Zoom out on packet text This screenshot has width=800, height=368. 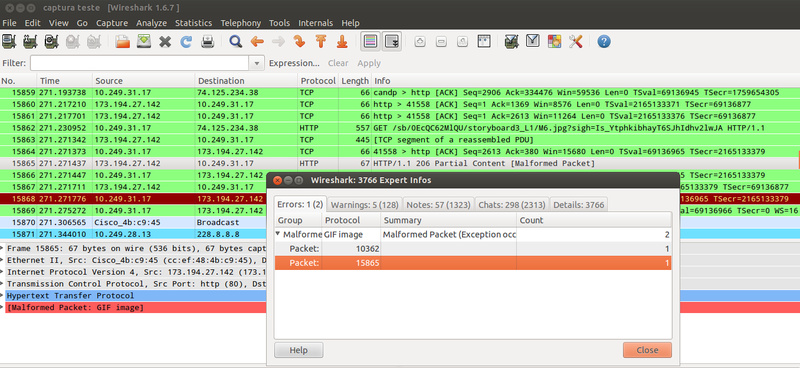click(x=441, y=42)
